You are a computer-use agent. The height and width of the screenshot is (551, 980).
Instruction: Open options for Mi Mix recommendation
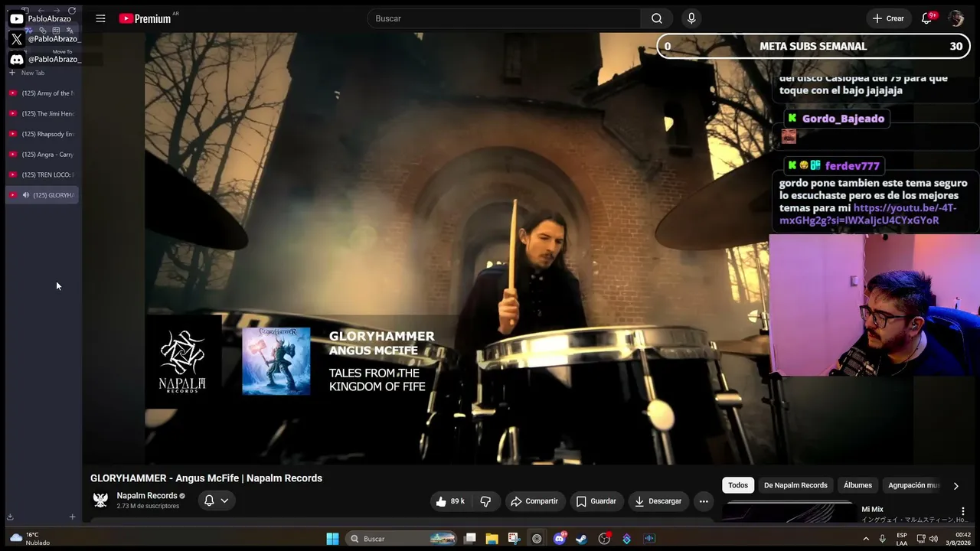coord(962,511)
